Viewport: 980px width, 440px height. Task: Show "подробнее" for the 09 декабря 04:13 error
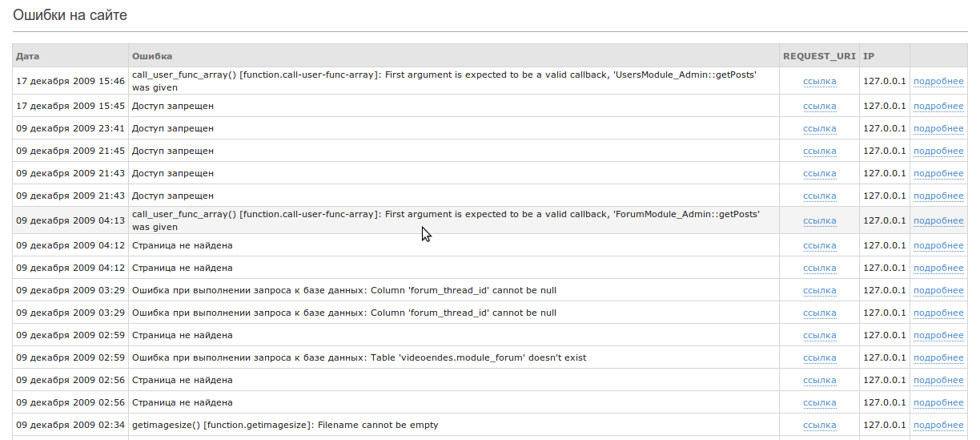coord(938,220)
